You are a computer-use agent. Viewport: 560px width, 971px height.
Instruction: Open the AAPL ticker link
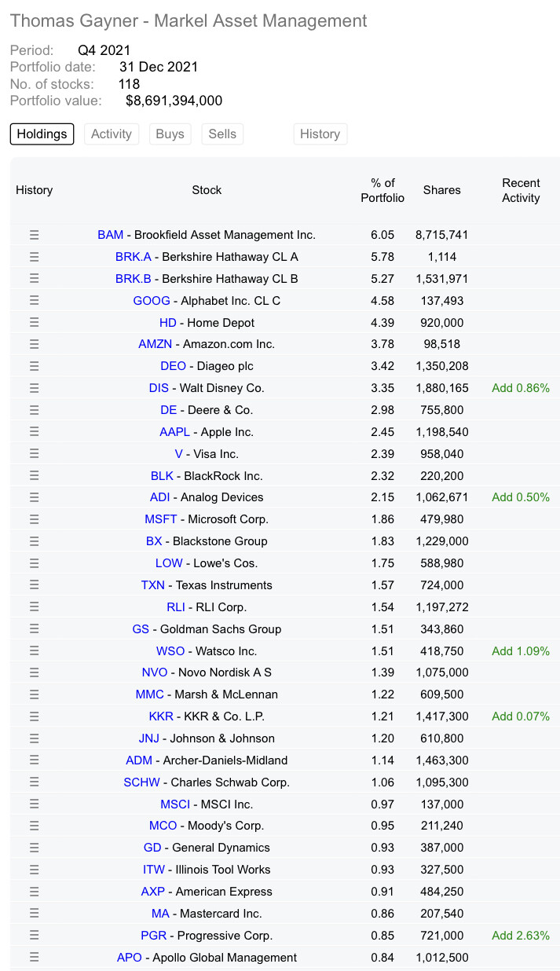(x=174, y=432)
